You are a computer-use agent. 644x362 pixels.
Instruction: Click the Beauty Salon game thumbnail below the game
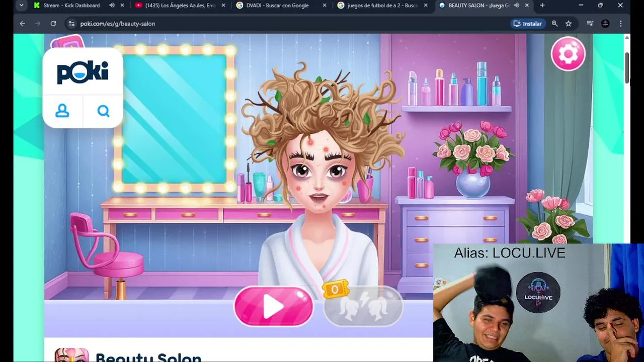[71, 355]
